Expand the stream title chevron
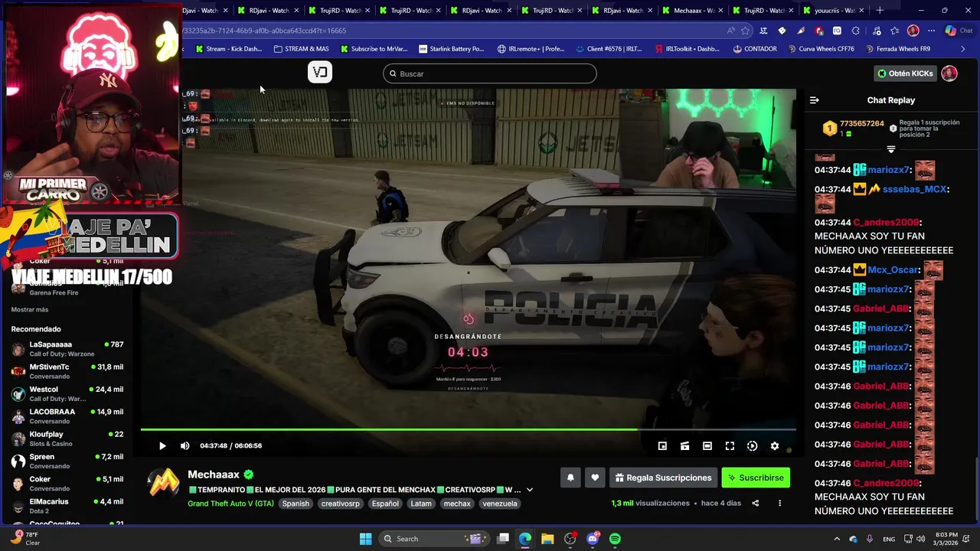The height and width of the screenshot is (551, 980). tap(529, 490)
